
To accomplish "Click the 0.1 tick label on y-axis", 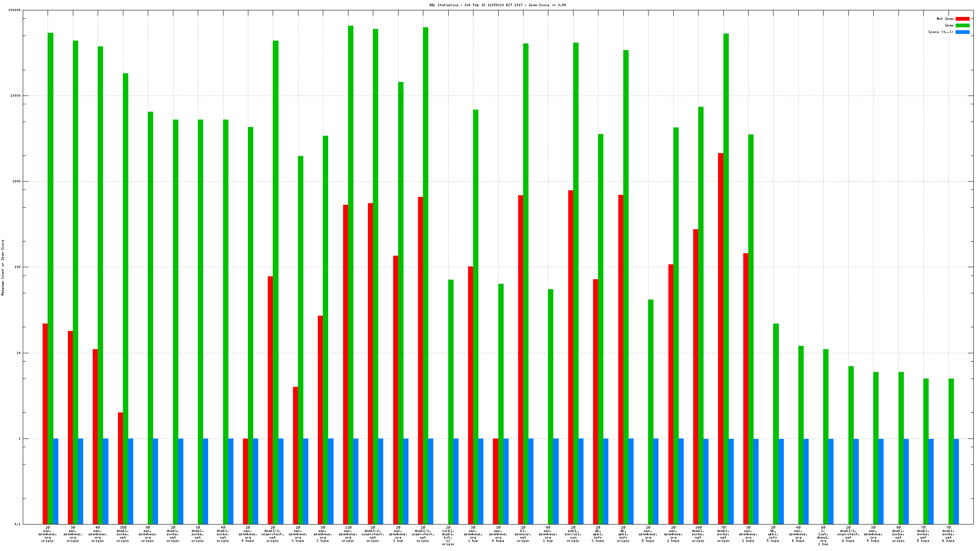I will tap(17, 524).
